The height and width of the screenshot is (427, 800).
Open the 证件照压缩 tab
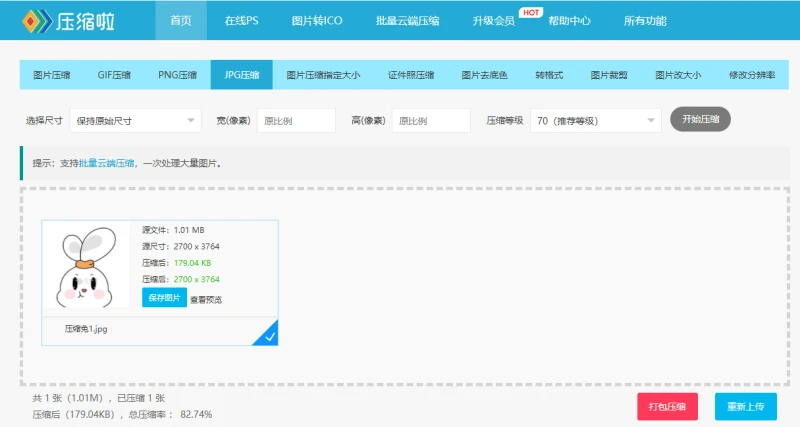click(x=411, y=75)
